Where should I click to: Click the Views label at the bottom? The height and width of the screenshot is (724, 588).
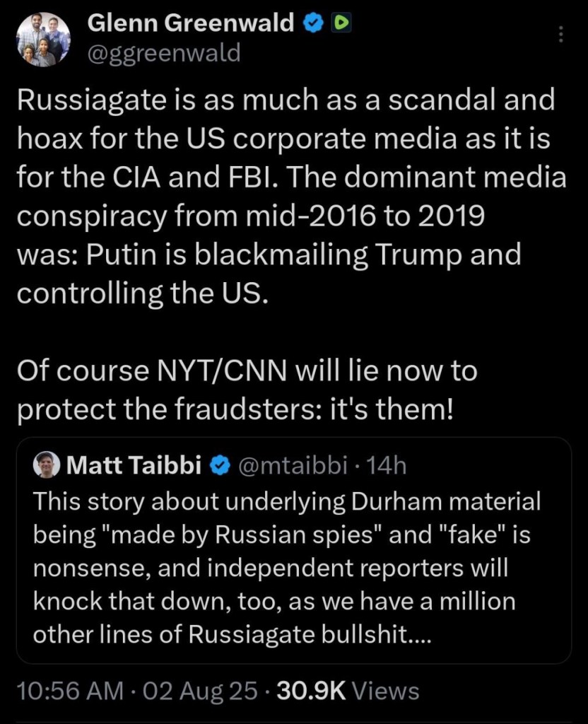click(385, 691)
